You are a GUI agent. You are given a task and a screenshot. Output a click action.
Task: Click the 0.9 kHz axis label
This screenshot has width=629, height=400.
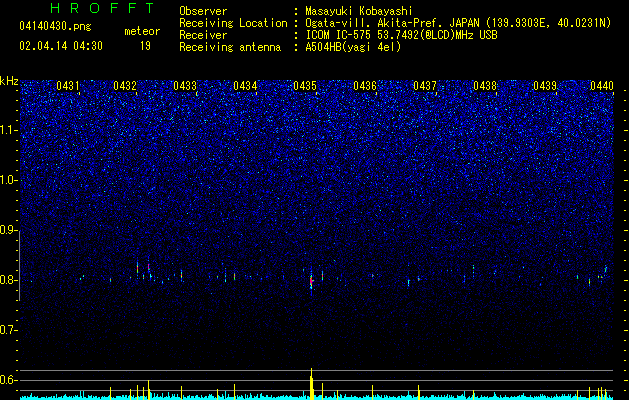8,230
